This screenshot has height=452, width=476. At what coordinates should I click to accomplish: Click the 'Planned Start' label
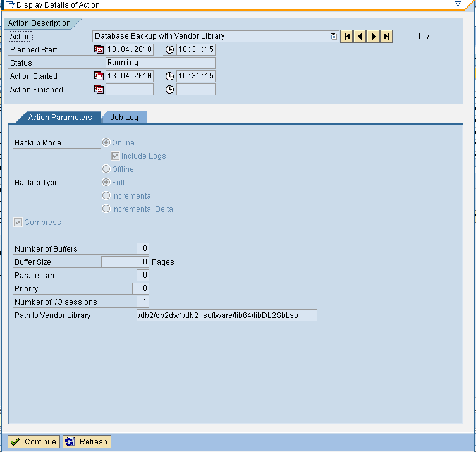[34, 50]
